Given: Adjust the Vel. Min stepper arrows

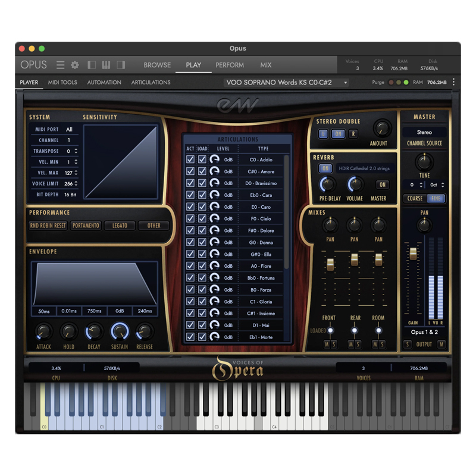Looking at the screenshot, I should (76, 162).
